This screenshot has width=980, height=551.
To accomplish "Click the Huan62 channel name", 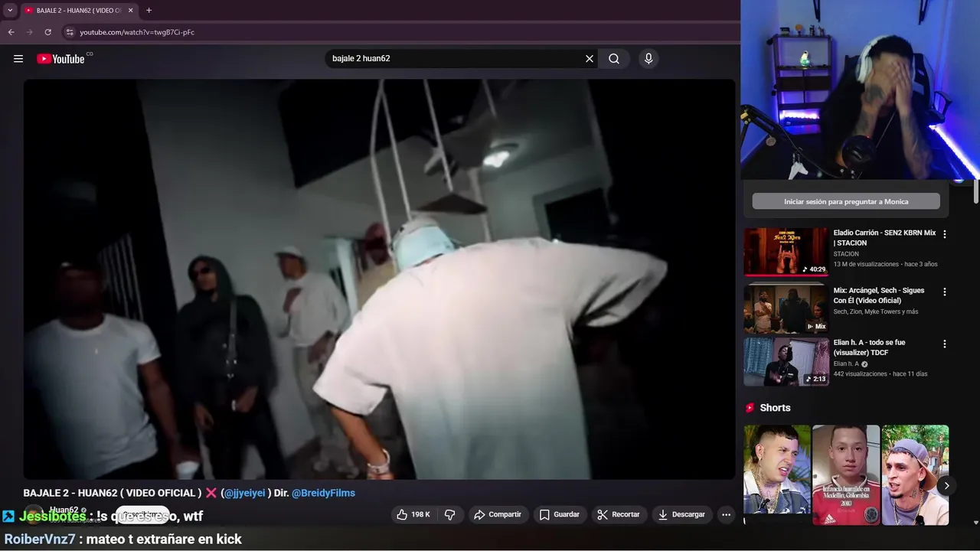I will 64,510.
